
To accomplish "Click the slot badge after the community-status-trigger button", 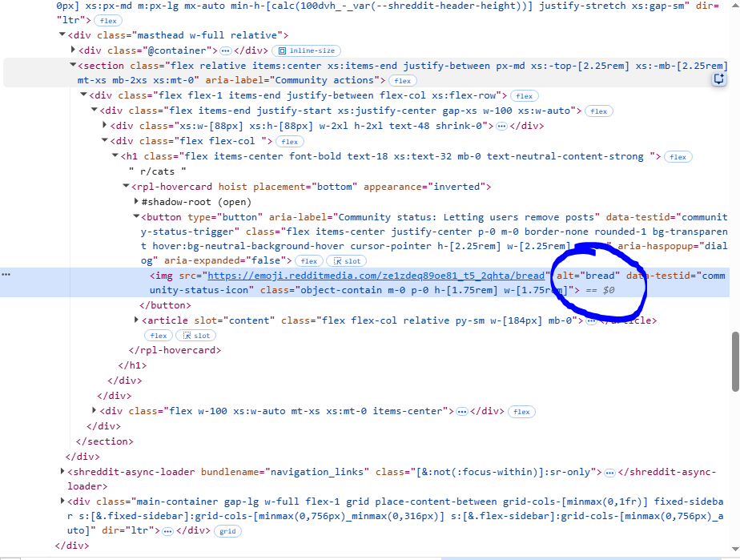I will tap(347, 261).
